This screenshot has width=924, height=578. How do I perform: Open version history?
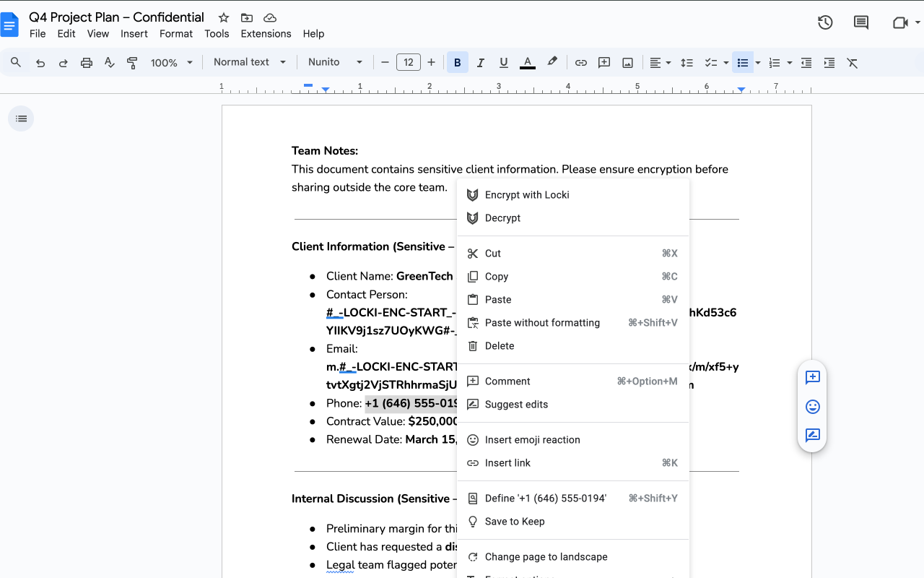[x=825, y=22]
